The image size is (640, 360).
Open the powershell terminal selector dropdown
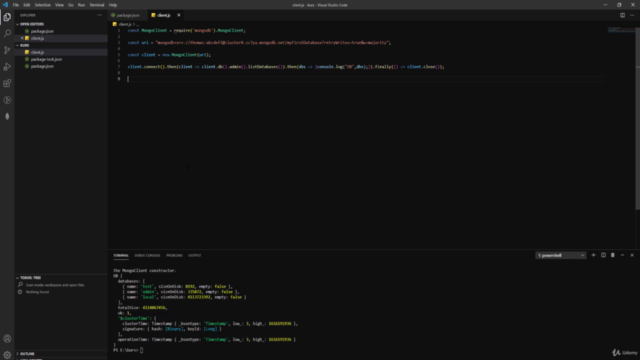tap(560, 255)
